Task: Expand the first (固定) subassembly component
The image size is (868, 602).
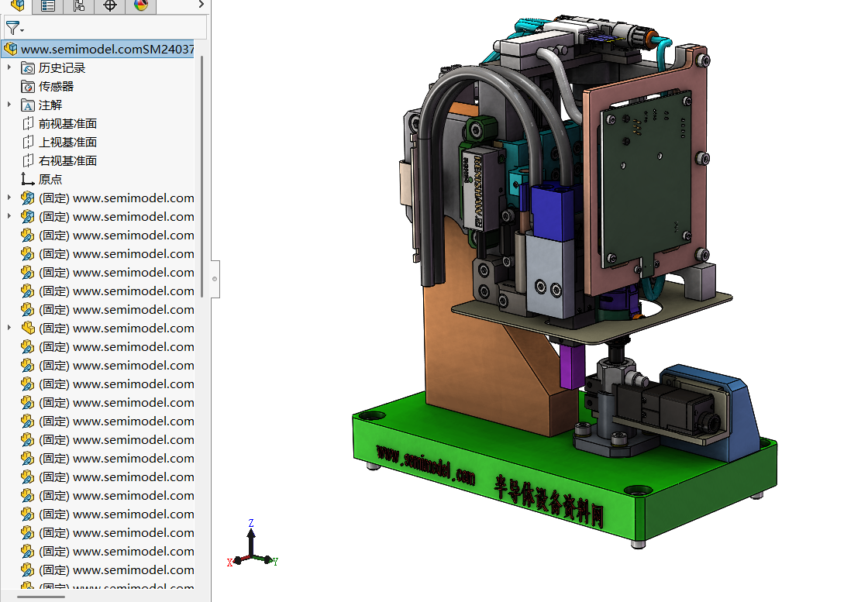Action: pyautogui.click(x=9, y=198)
